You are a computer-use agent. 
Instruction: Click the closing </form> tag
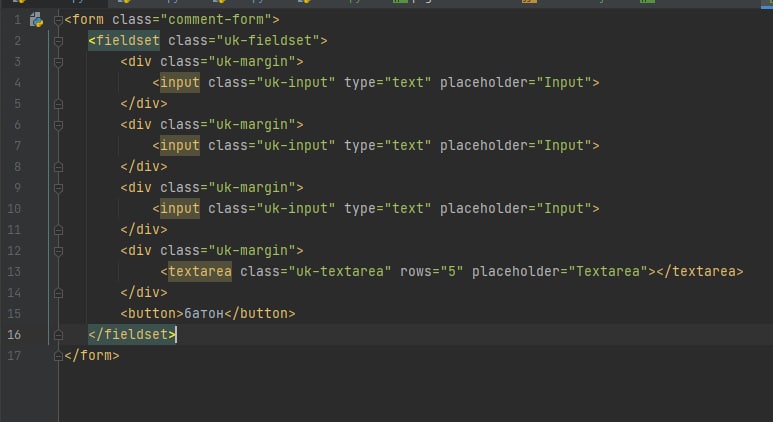coord(92,355)
